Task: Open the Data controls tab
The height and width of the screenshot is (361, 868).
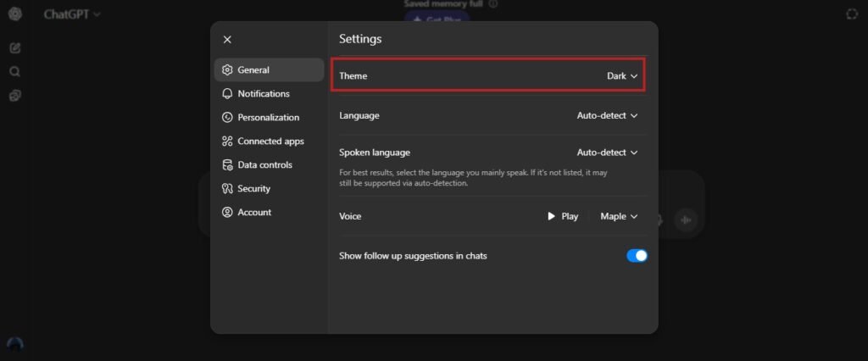Action: [x=269, y=165]
